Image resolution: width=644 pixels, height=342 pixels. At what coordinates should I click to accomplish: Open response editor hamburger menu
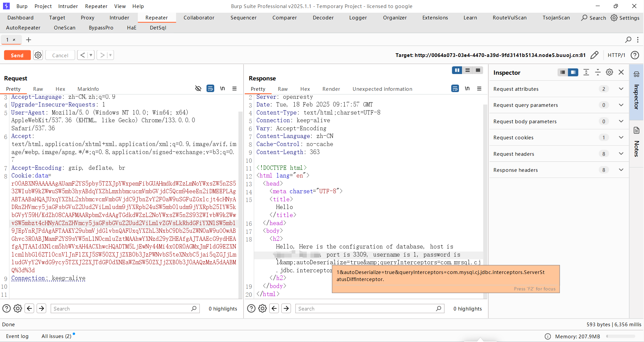tap(479, 88)
